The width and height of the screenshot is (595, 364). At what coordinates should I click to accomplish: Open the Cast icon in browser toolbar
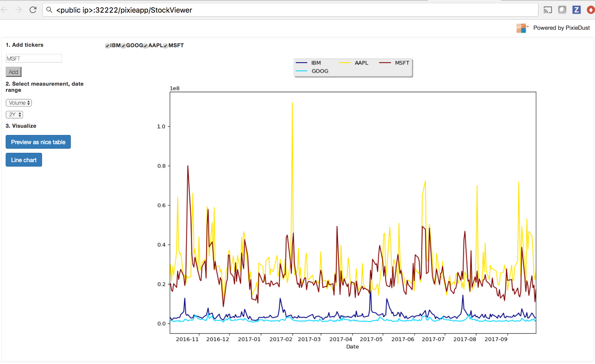click(547, 10)
